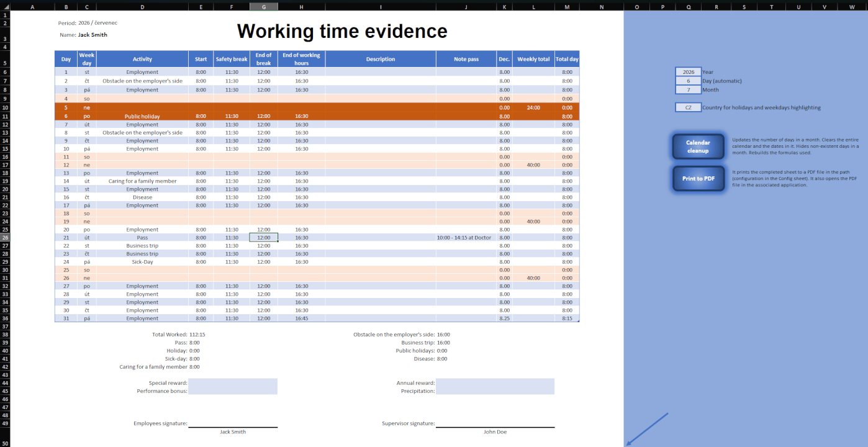Select column W header
The image size is (868, 447).
pos(851,7)
